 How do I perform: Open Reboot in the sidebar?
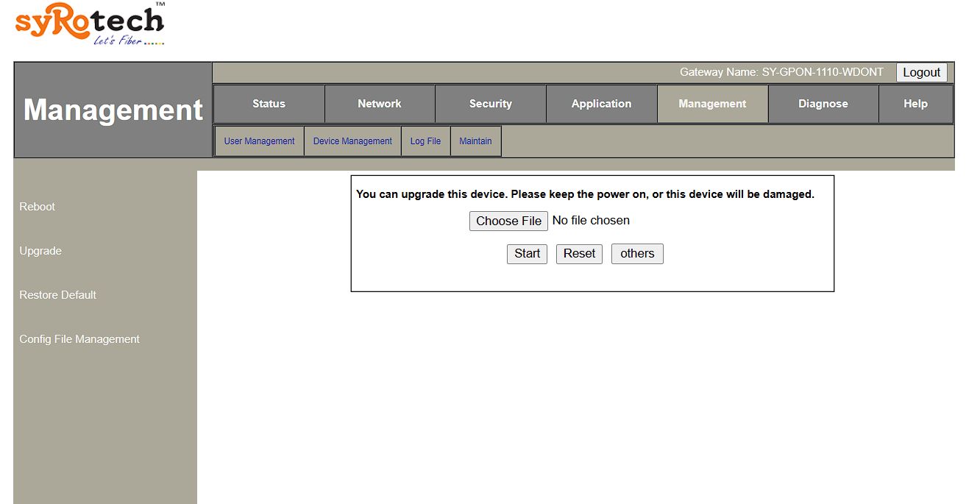tap(38, 207)
